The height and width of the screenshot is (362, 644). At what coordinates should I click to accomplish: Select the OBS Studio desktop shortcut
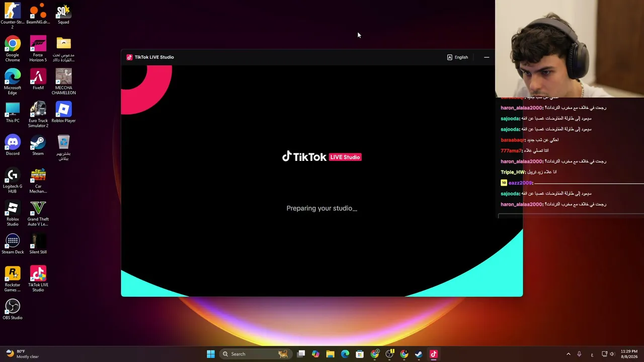tap(13, 309)
